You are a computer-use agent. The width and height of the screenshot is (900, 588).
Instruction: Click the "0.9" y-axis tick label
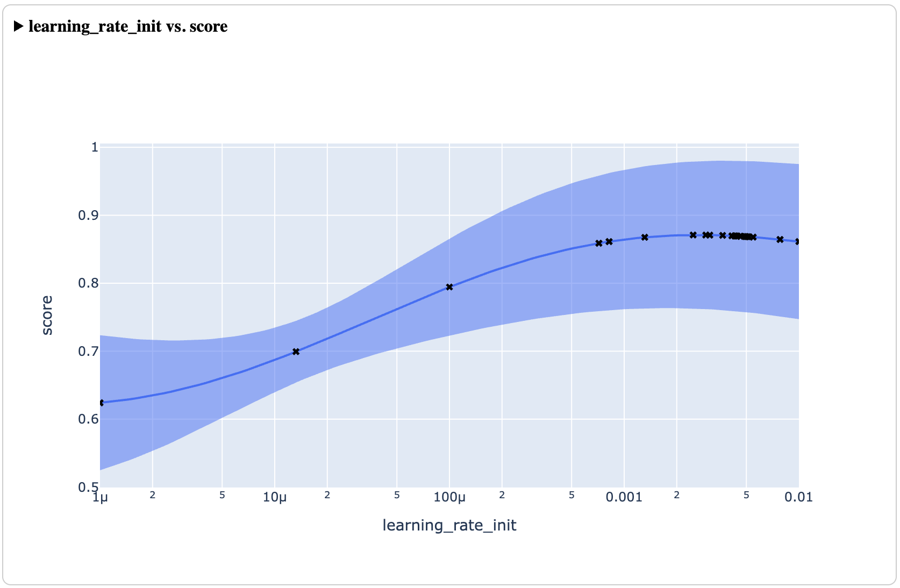[x=88, y=216]
